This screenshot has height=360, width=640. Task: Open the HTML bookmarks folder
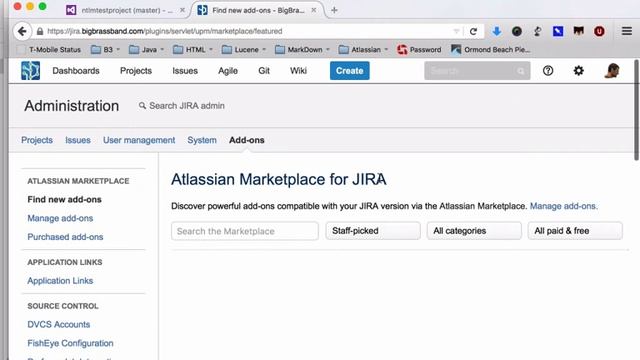pyautogui.click(x=193, y=50)
